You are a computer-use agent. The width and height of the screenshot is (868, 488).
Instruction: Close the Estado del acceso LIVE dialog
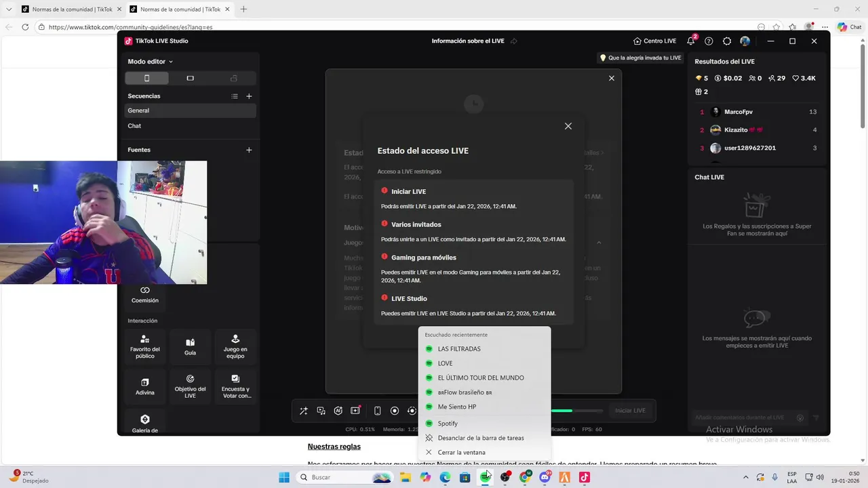point(568,126)
